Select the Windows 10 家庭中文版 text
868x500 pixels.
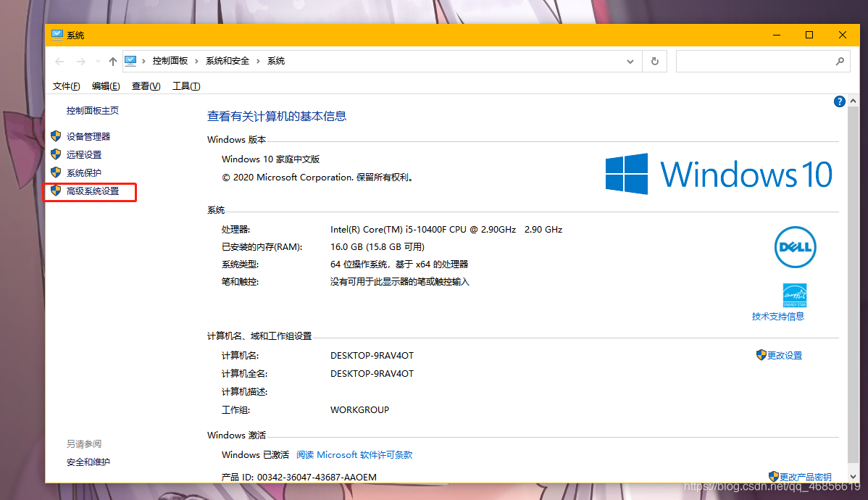click(x=271, y=159)
